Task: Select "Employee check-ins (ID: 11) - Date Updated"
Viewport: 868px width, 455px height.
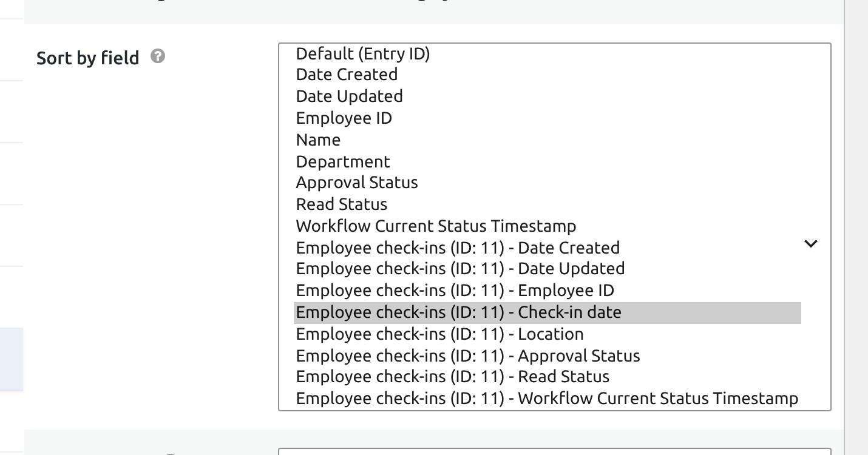Action: pyautogui.click(x=548, y=269)
